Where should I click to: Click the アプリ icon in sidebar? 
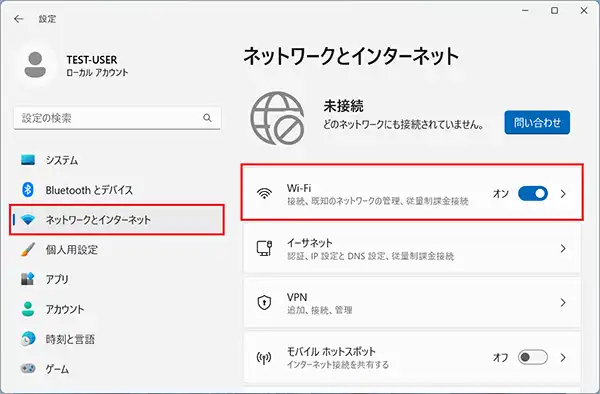pos(28,279)
